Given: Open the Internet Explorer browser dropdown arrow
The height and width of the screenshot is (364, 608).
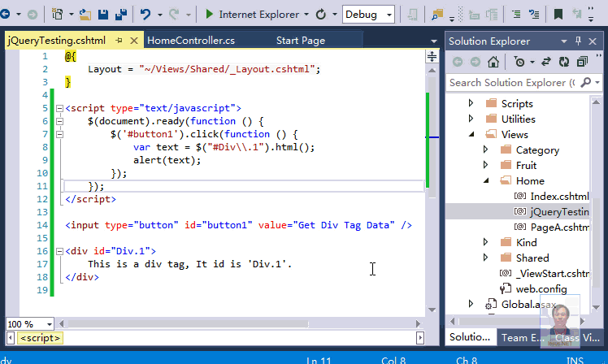Looking at the screenshot, I should 306,15.
